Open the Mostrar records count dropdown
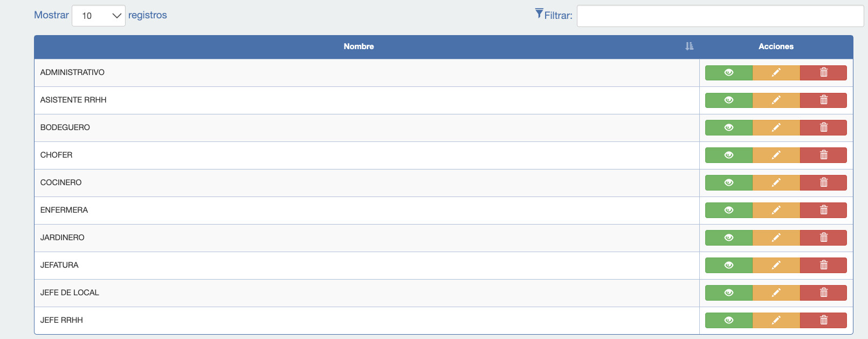This screenshot has height=339, width=868. coord(99,16)
